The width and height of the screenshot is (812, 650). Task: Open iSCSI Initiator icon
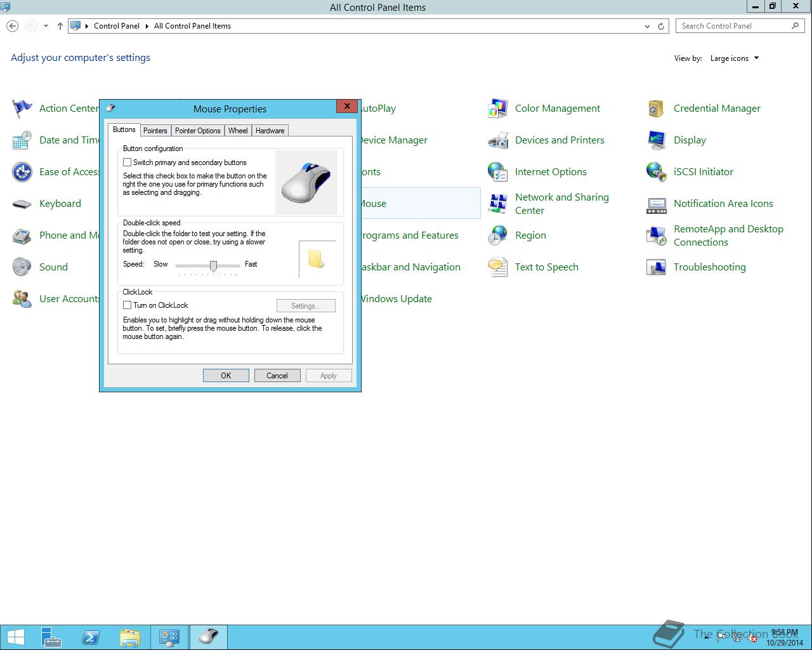pos(657,172)
